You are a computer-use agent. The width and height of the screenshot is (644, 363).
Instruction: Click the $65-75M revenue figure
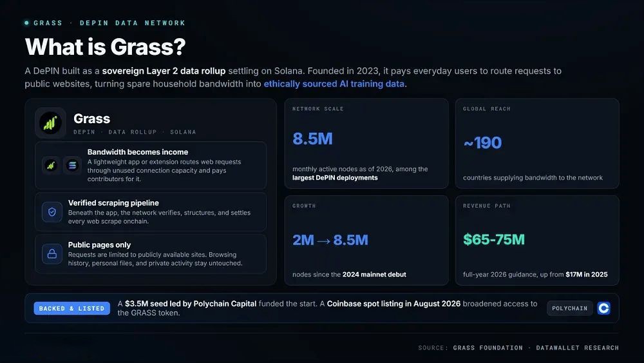(494, 239)
